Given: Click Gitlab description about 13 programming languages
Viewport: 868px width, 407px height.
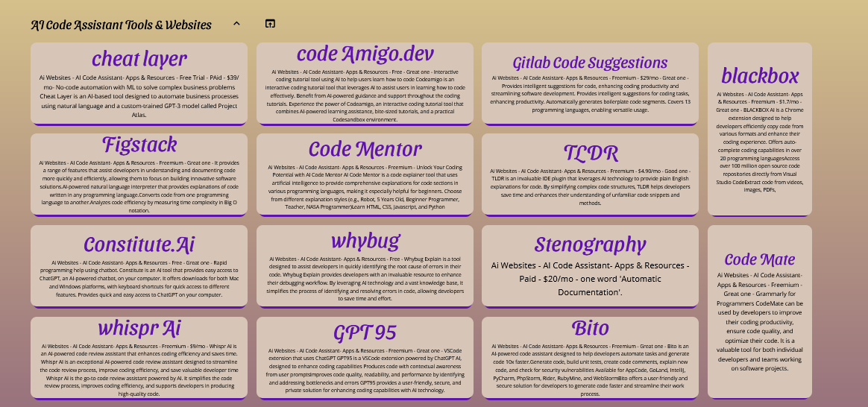Looking at the screenshot, I should click(590, 94).
